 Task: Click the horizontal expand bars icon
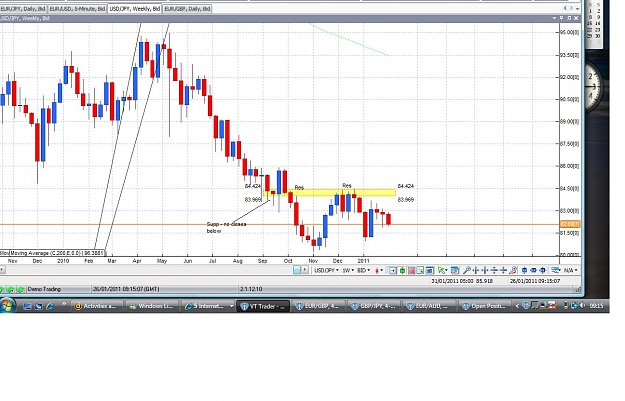(x=476, y=271)
